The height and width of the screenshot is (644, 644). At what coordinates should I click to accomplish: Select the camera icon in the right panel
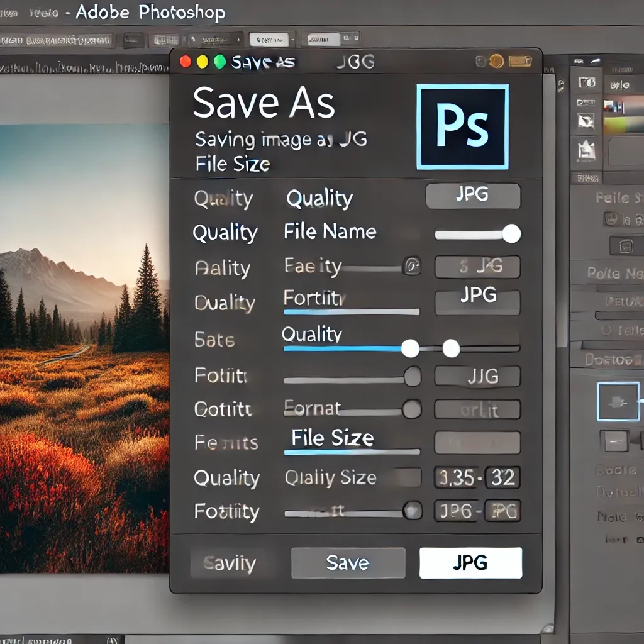tap(587, 82)
